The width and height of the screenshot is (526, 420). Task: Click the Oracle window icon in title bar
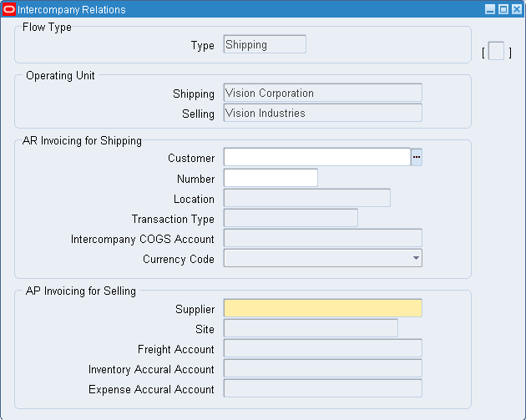9,9
